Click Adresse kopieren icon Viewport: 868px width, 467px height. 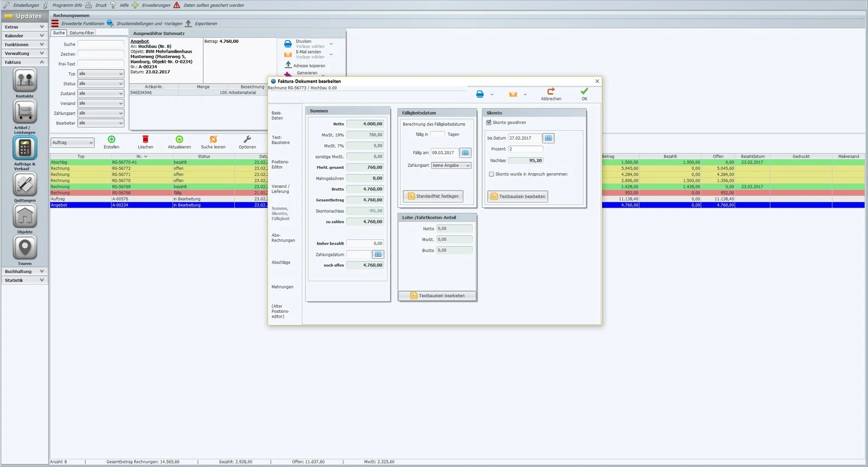click(x=288, y=65)
